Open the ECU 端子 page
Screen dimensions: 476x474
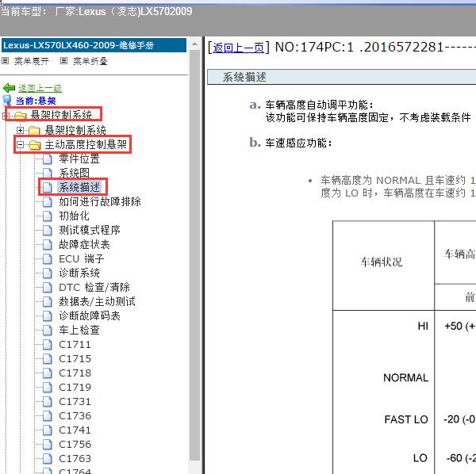click(82, 258)
